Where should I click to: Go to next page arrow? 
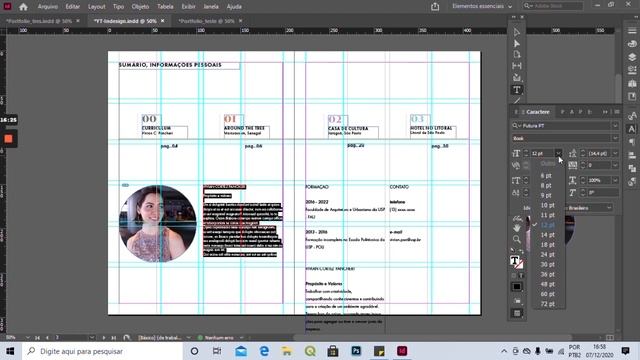click(104, 338)
